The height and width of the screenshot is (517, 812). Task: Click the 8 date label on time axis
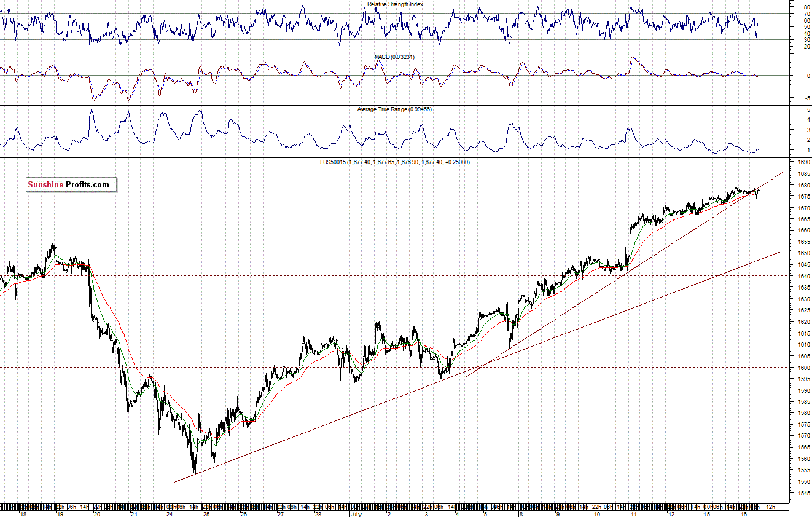click(x=520, y=513)
